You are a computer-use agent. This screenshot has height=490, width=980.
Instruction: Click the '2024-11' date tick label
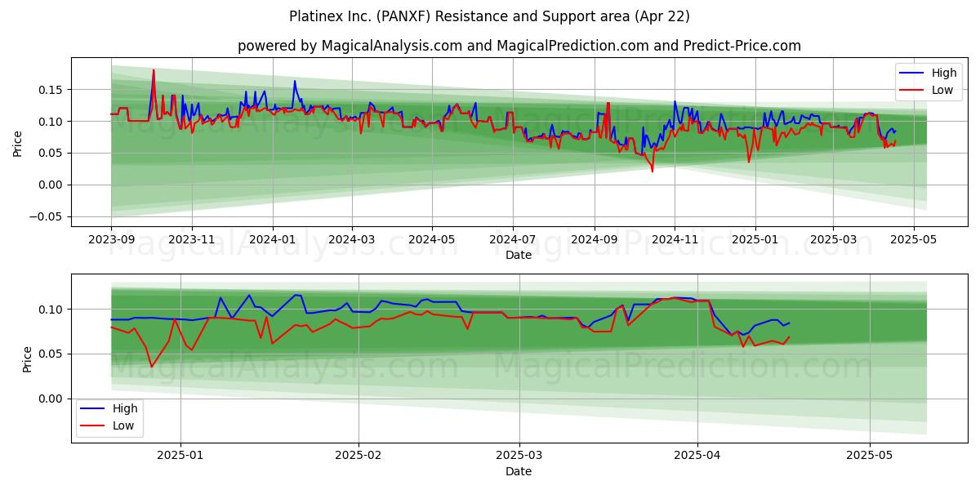coord(675,239)
